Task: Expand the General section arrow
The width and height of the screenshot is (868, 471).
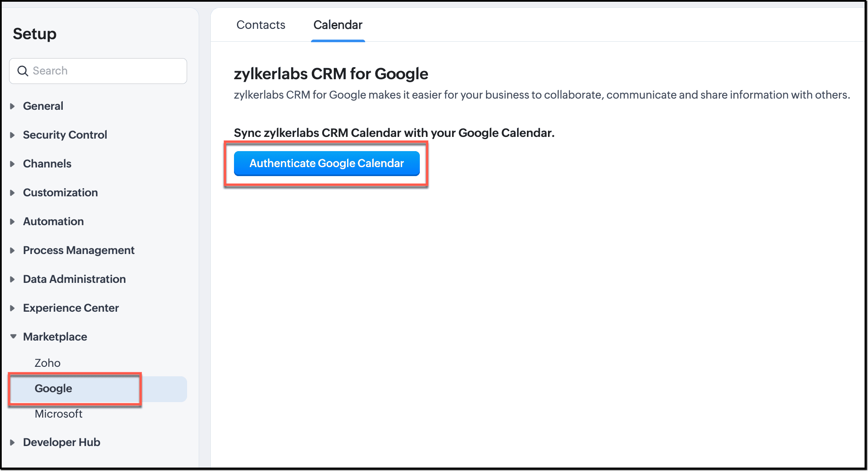Action: point(12,106)
